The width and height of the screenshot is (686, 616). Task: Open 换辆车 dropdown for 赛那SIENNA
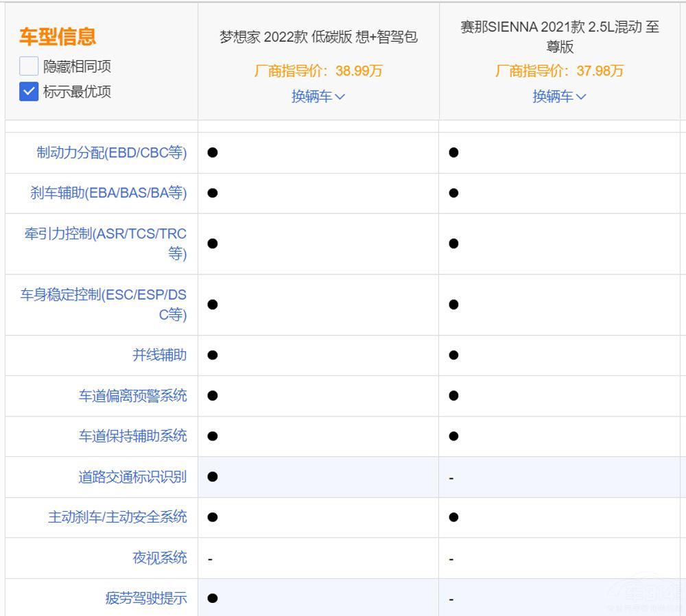(x=559, y=97)
